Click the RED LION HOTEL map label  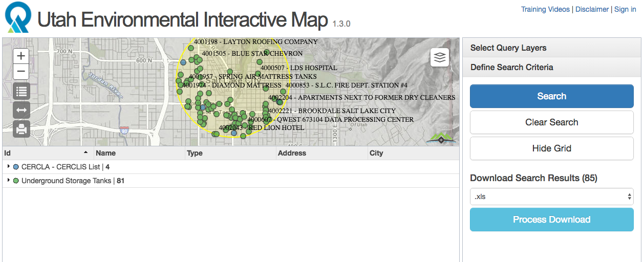(262, 128)
